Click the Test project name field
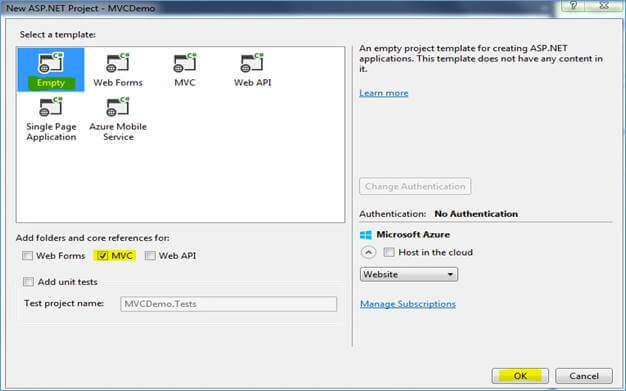This screenshot has height=391, width=626. pyautogui.click(x=228, y=304)
